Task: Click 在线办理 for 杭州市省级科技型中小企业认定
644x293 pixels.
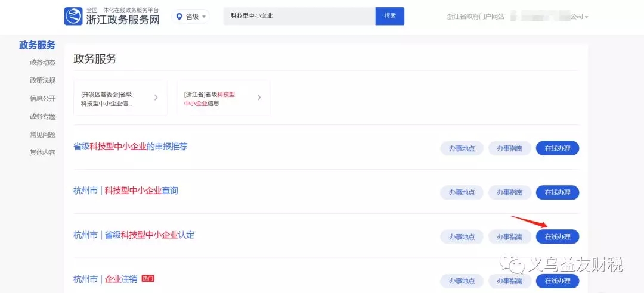Action: (557, 236)
